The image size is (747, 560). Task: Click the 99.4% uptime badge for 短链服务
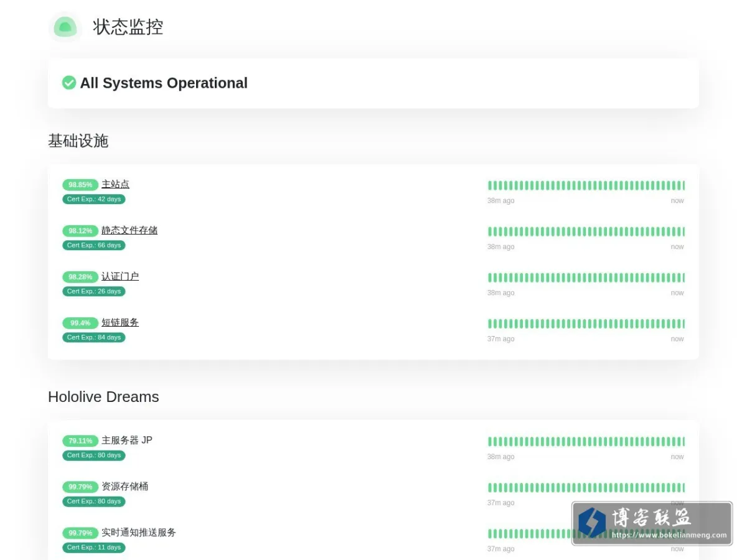tap(80, 323)
